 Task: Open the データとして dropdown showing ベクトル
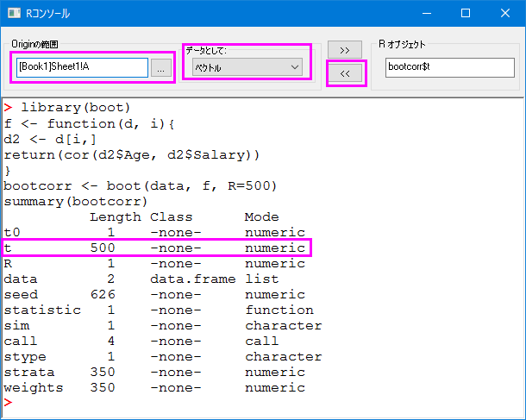(x=247, y=67)
